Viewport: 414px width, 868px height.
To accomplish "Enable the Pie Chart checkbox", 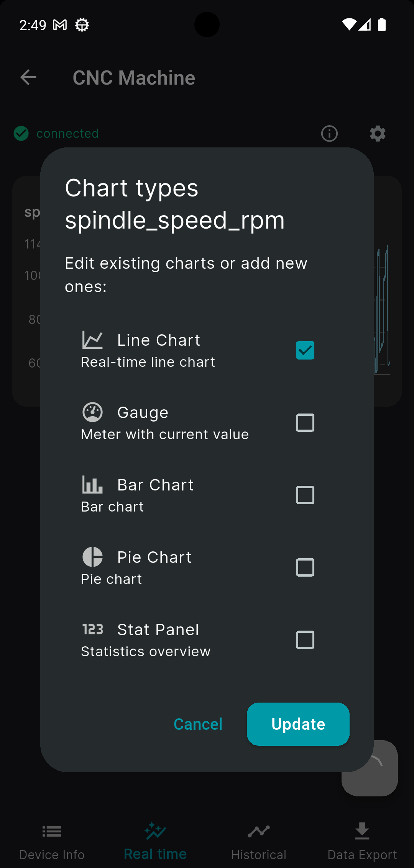I will pyautogui.click(x=305, y=567).
